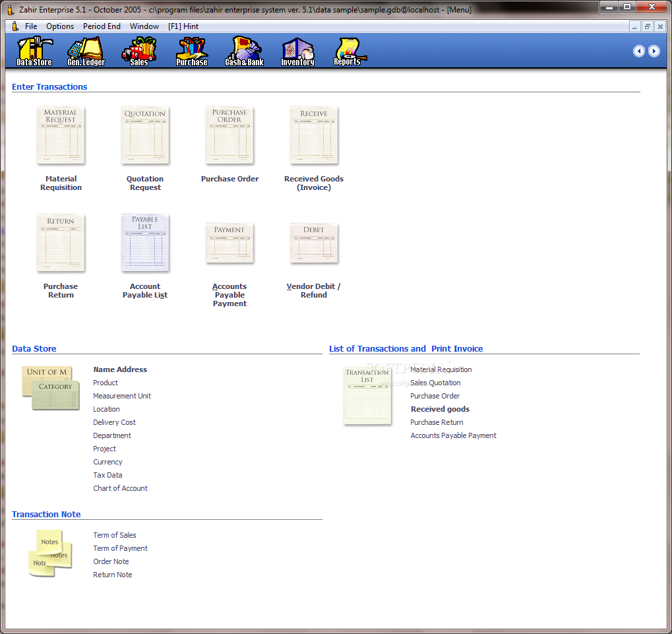Screen dimensions: 672x634
Task: Open Purchase Order transaction list link
Action: 435,396
